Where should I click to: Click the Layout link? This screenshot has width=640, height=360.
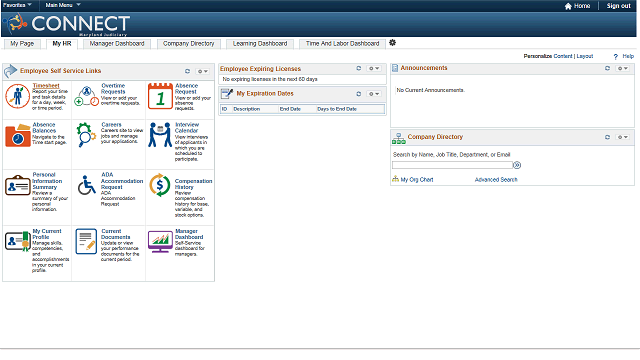584,56
